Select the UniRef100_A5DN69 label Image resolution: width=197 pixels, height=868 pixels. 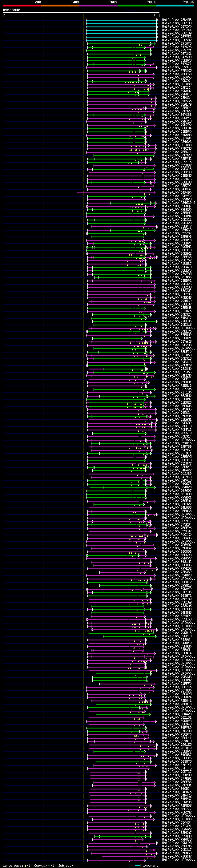[x=177, y=853]
